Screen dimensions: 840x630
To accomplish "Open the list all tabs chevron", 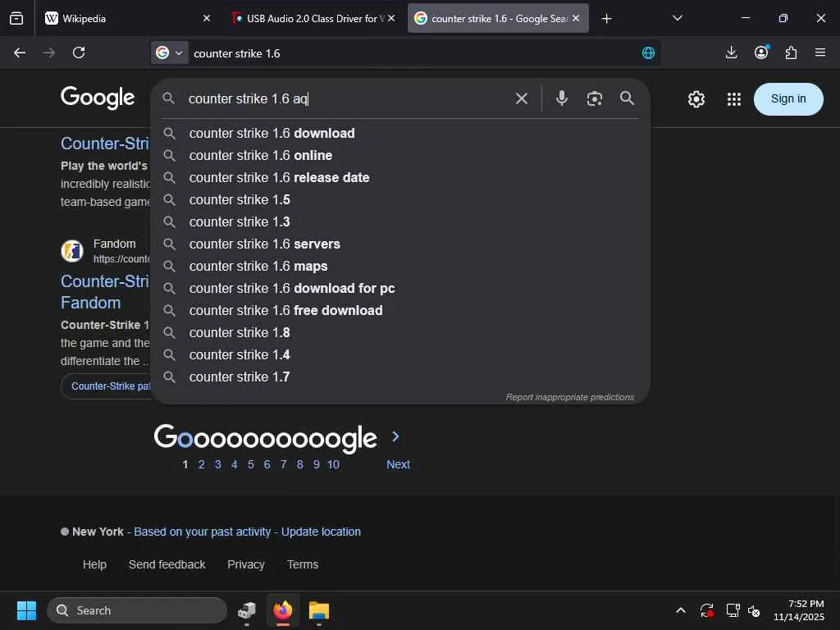I will click(x=677, y=18).
